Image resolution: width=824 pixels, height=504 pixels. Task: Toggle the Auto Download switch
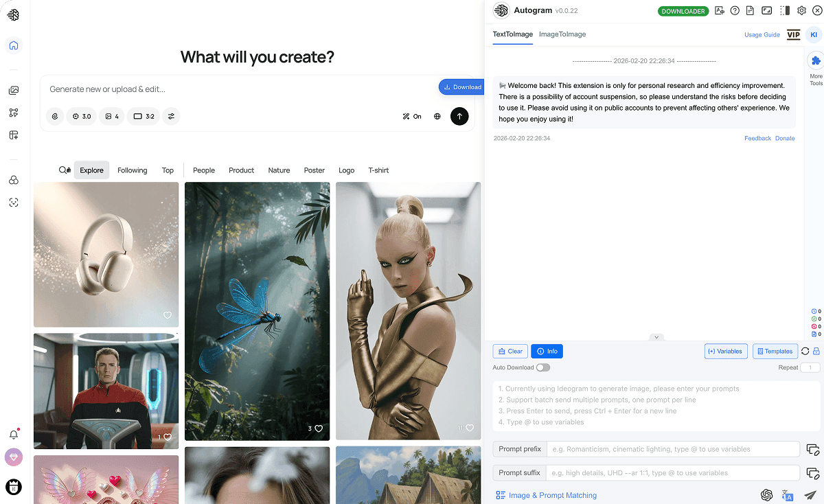coord(542,367)
